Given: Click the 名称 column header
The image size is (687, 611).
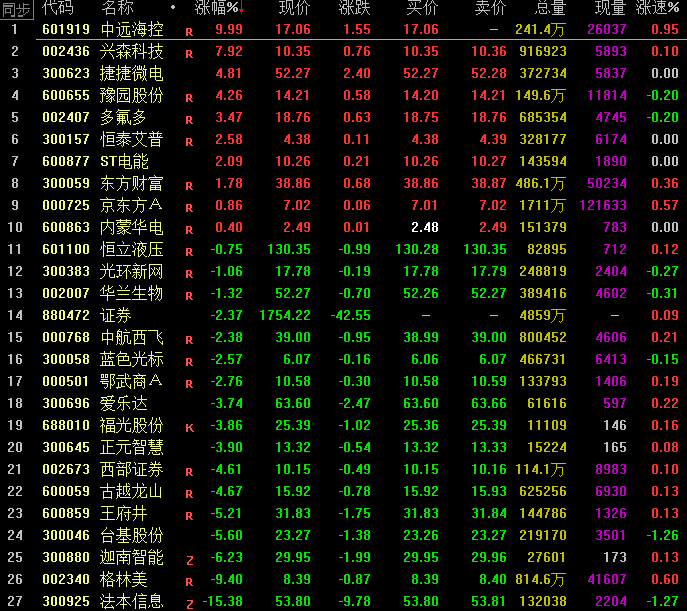Looking at the screenshot, I should pyautogui.click(x=117, y=7).
